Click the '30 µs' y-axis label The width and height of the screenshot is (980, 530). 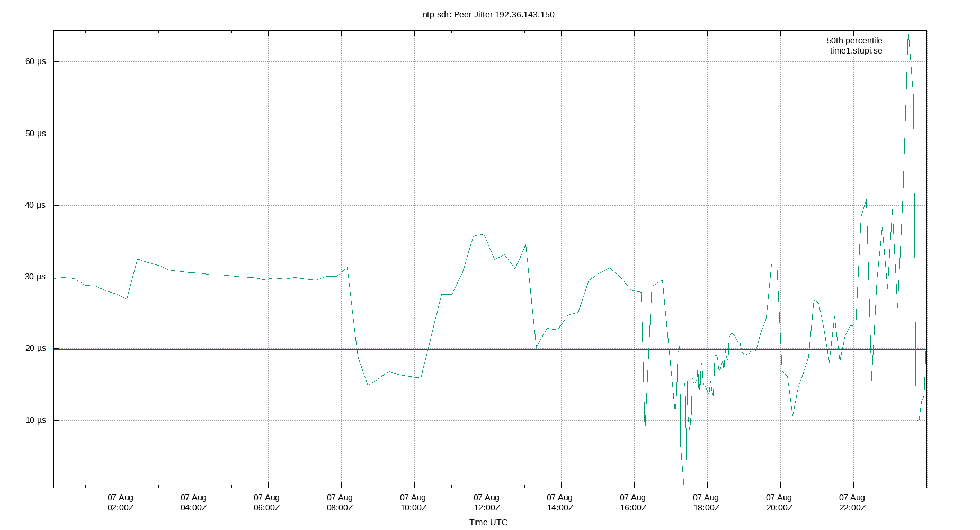35,277
